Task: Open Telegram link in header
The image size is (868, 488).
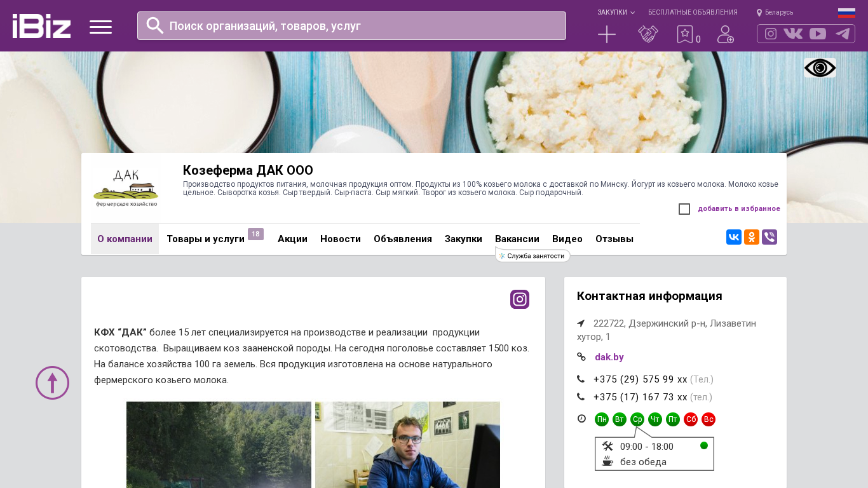Action: pos(843,34)
